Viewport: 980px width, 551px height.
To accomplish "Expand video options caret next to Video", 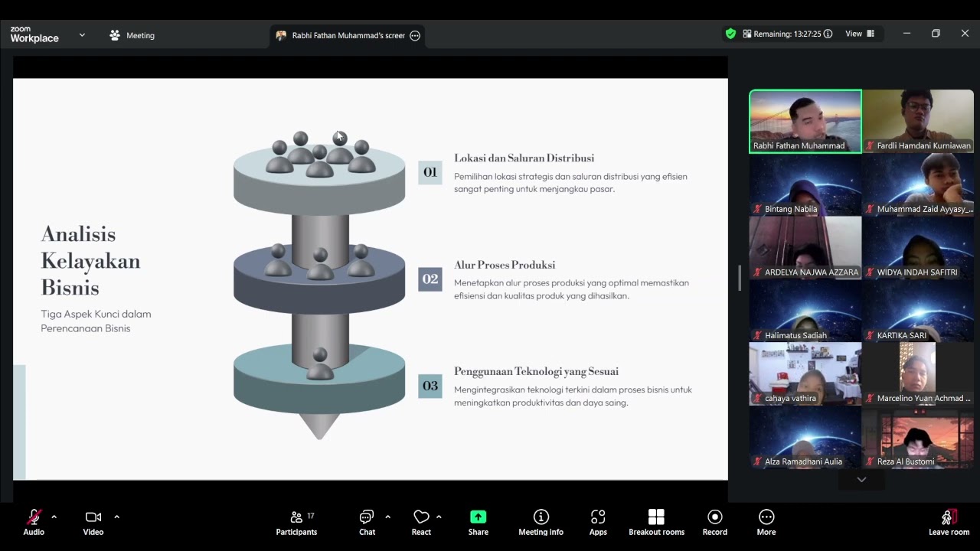I will coord(116,517).
